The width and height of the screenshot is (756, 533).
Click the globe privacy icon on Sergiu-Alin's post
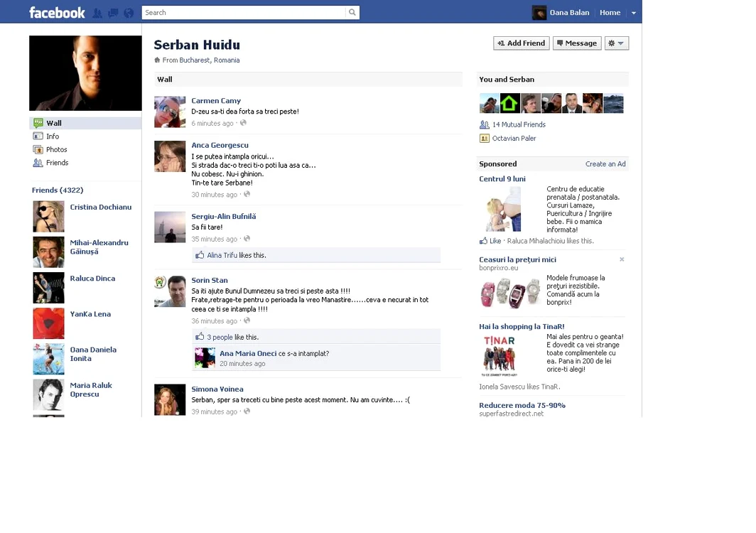point(247,239)
